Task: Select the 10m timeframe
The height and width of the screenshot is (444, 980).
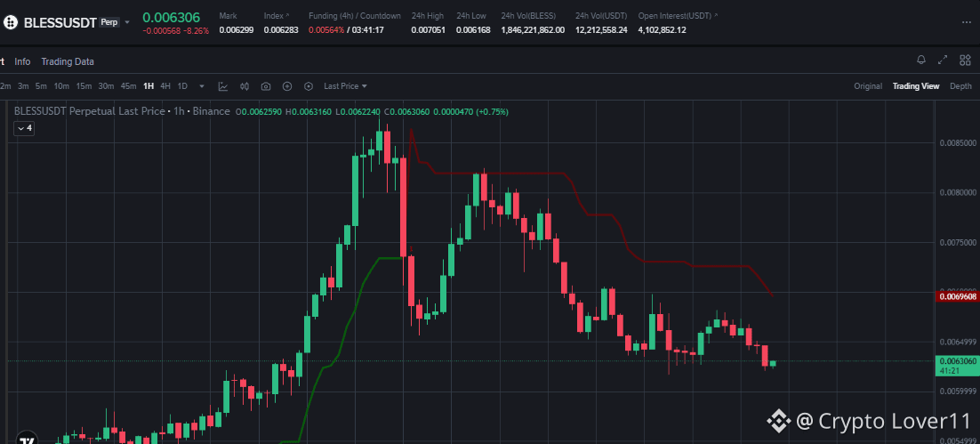Action: 61,86
